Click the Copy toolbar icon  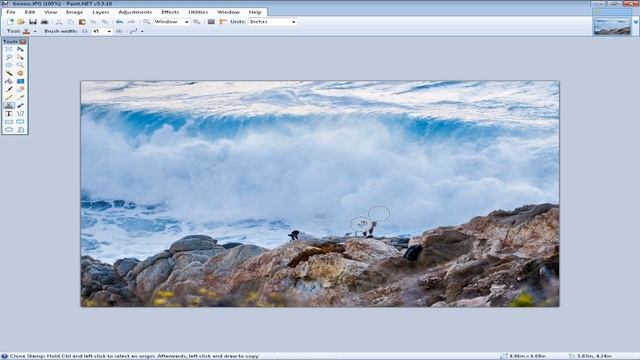point(70,22)
